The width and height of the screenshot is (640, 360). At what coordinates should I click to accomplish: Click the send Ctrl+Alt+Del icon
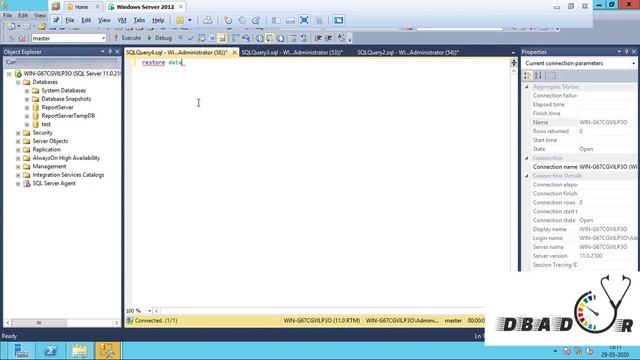[208, 20]
